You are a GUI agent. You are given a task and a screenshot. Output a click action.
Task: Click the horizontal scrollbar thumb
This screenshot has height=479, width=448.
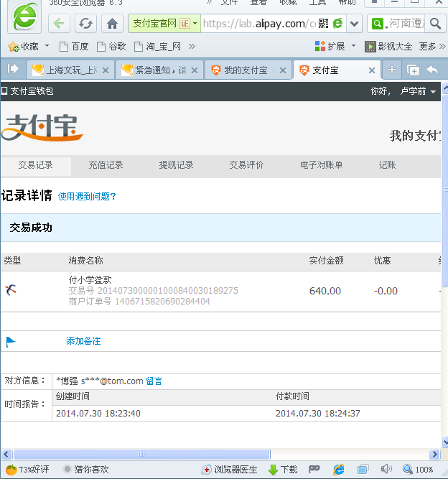tap(141, 455)
